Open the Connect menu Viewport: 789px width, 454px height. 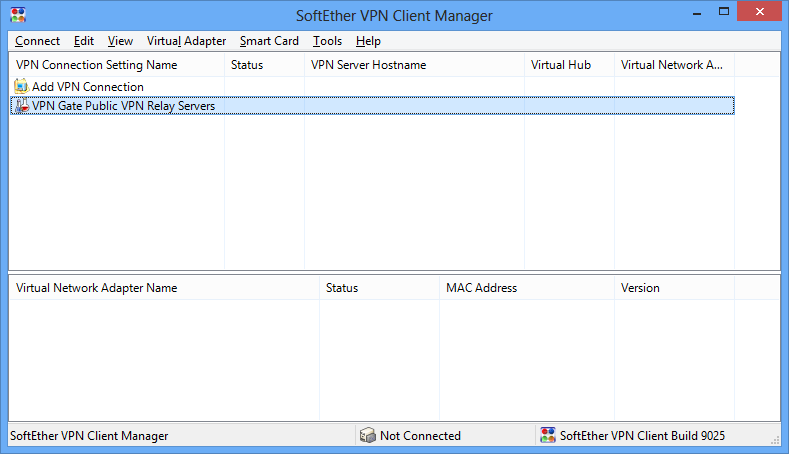38,41
